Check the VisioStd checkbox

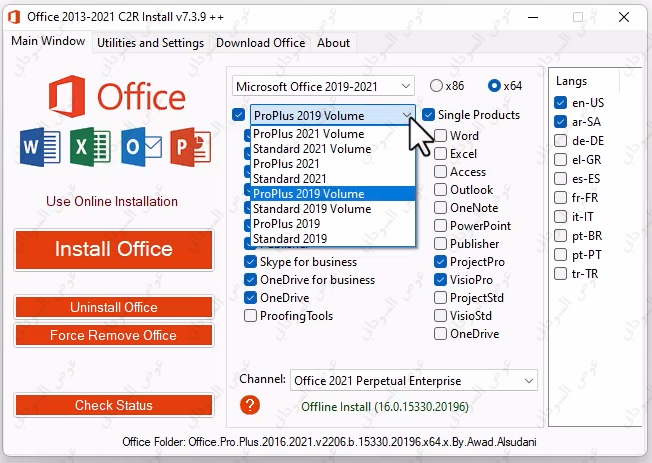pyautogui.click(x=440, y=316)
